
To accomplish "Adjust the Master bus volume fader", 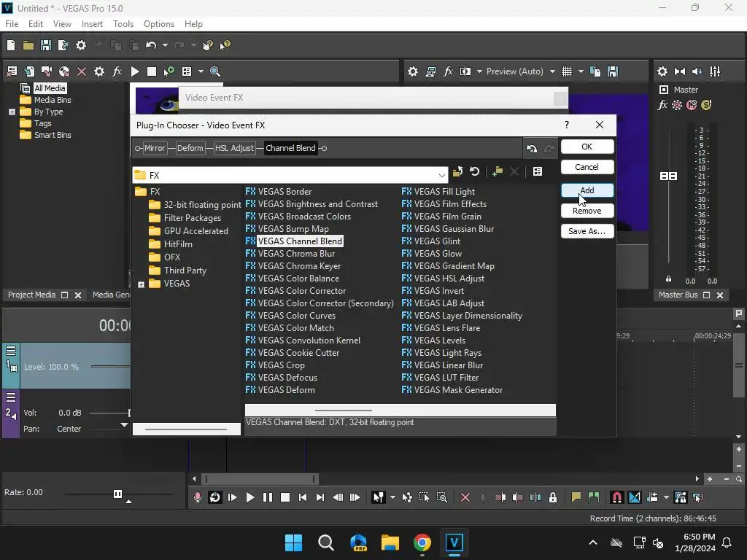I will [668, 176].
